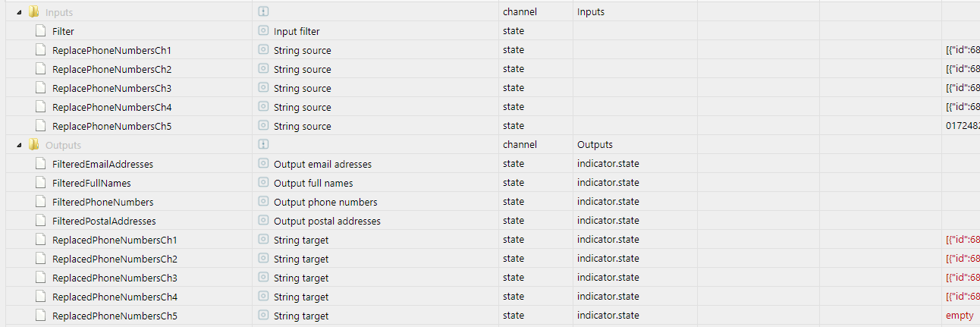Click the Inputs folder icon
Viewport: 980px width, 327px height.
point(33,12)
